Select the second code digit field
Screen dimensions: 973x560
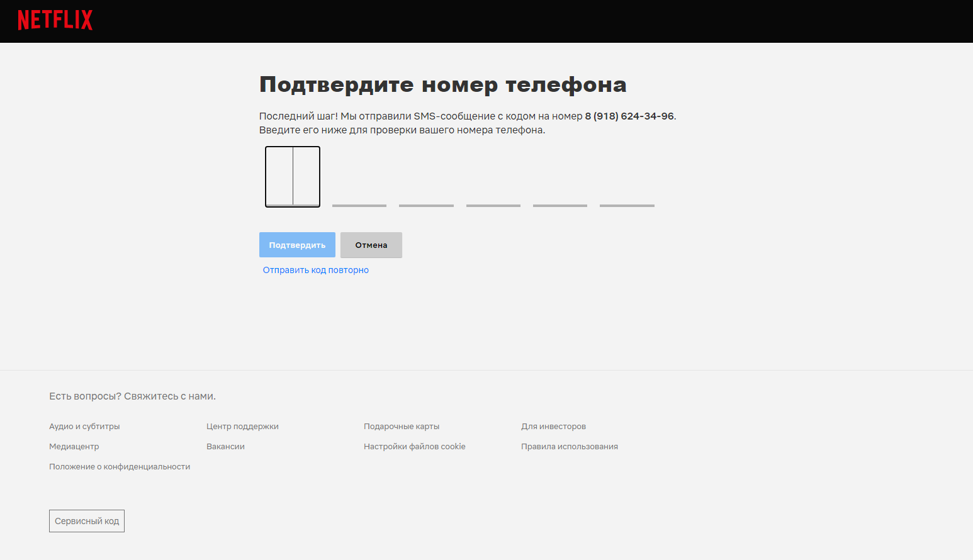point(359,177)
